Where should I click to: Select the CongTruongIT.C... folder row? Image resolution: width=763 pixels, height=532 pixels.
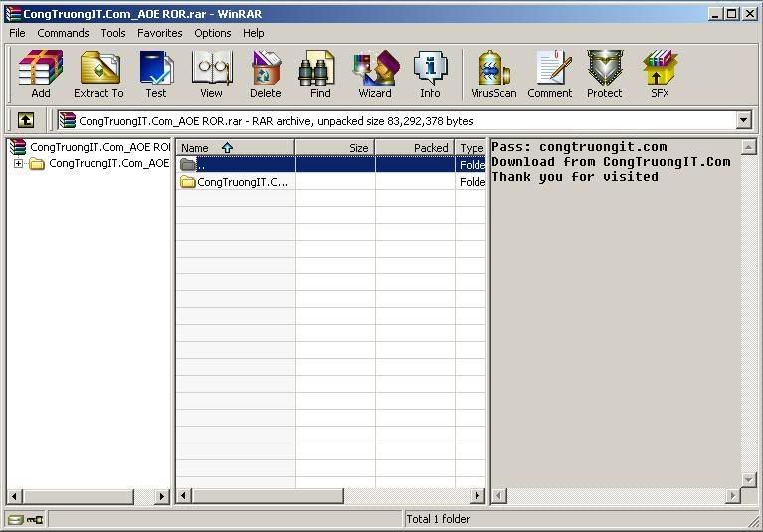[x=331, y=182]
